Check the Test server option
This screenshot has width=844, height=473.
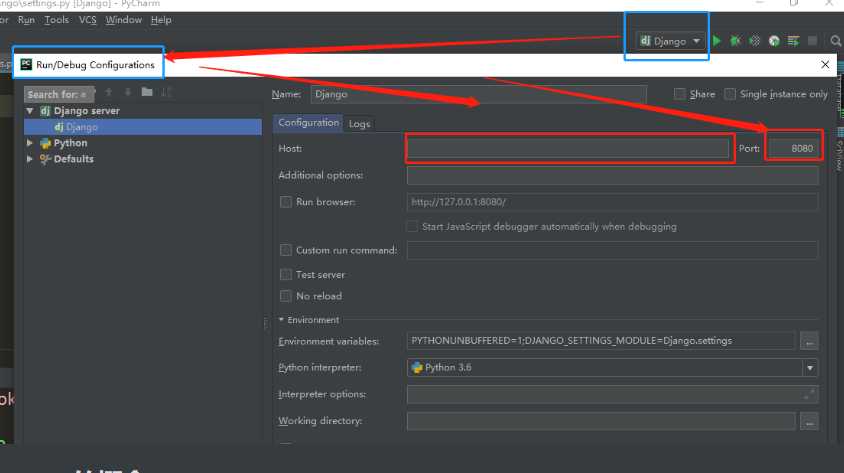pos(286,274)
